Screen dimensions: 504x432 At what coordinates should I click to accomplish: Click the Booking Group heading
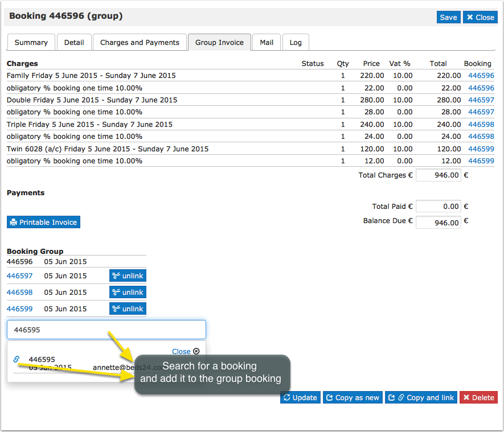tap(35, 251)
